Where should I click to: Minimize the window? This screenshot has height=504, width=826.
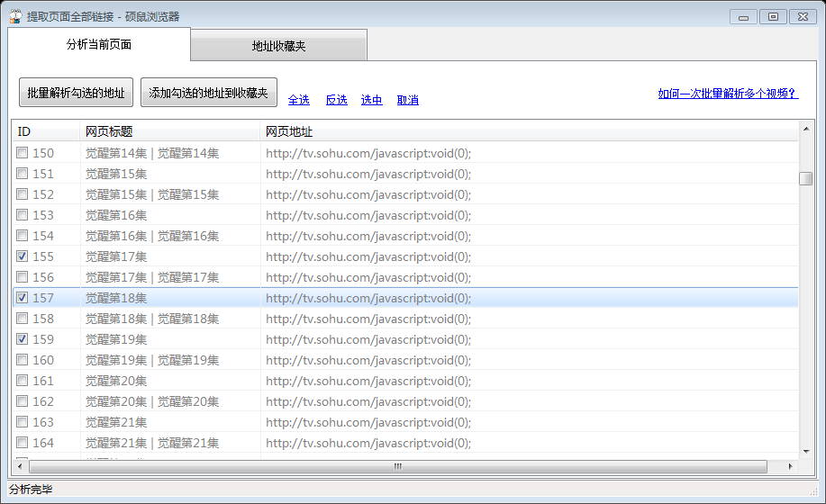tap(743, 17)
